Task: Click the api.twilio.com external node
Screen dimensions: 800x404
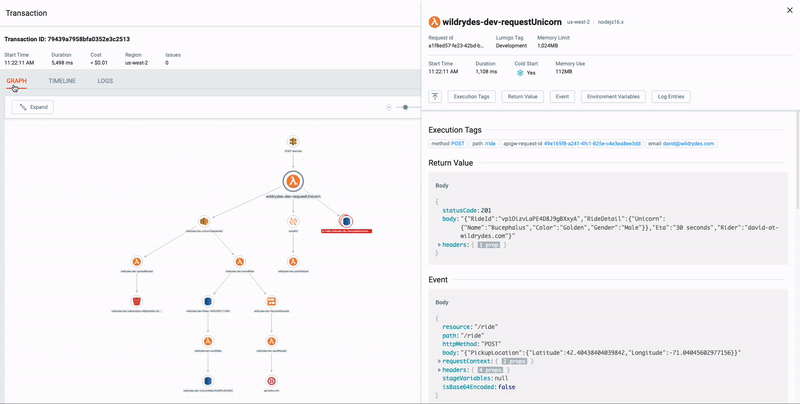Action: click(271, 381)
